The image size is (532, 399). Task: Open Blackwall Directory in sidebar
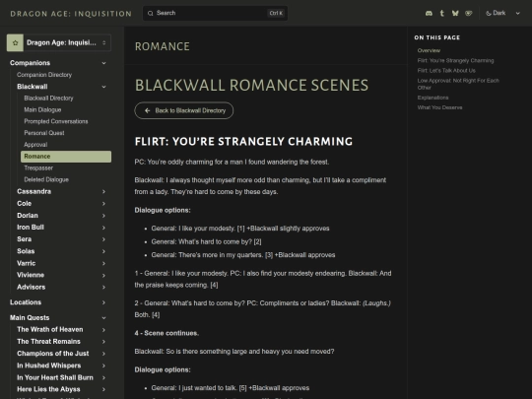pyautogui.click(x=48, y=99)
